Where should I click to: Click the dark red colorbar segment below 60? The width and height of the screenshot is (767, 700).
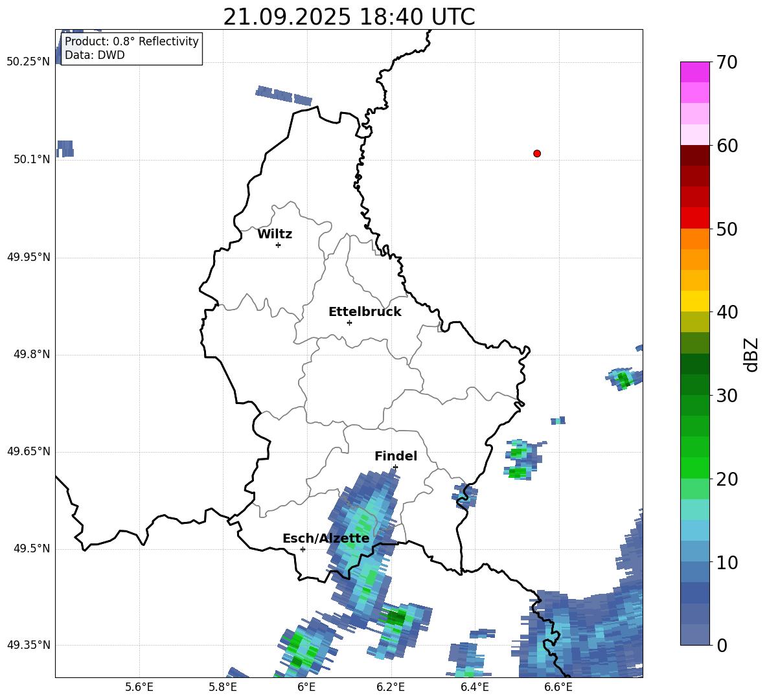click(x=695, y=155)
